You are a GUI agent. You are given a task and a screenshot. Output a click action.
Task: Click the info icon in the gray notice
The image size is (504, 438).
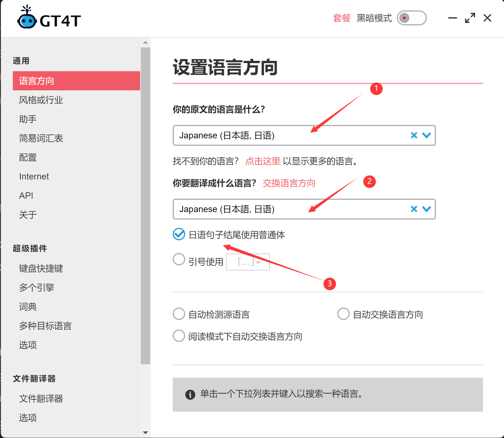pos(190,394)
